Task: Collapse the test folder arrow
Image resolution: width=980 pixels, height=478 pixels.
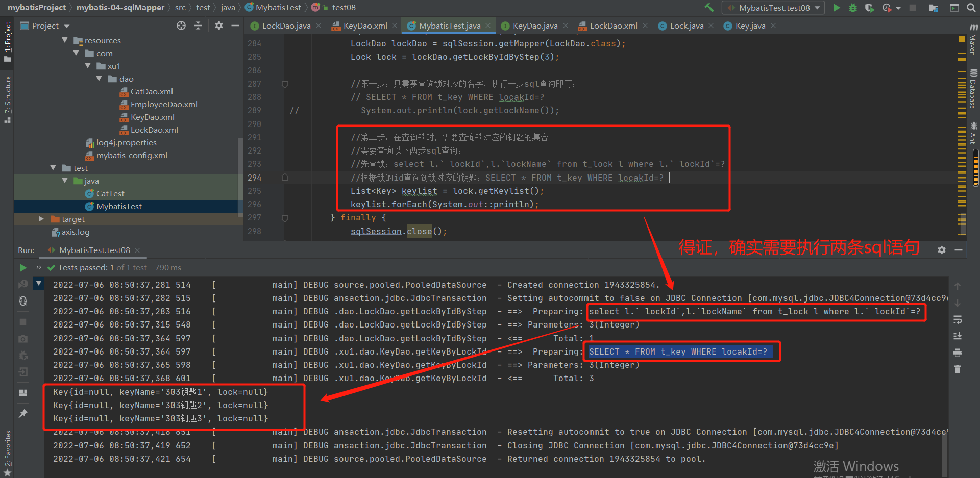Action: tap(53, 167)
